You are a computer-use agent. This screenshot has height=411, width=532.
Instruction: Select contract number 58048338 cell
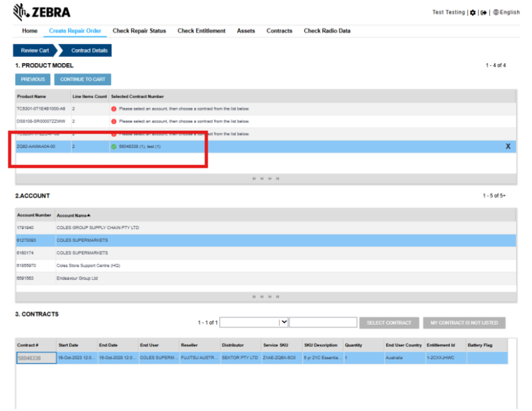pyautogui.click(x=36, y=358)
